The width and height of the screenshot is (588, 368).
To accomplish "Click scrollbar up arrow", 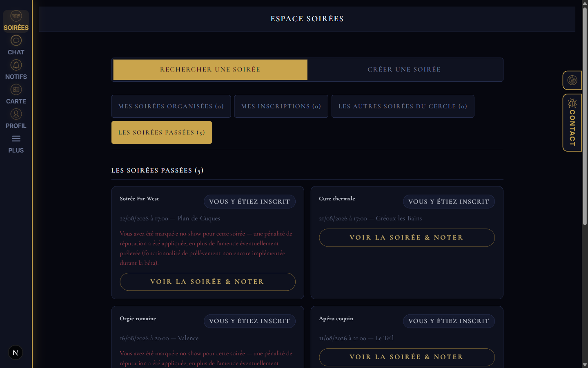I will pyautogui.click(x=585, y=3).
